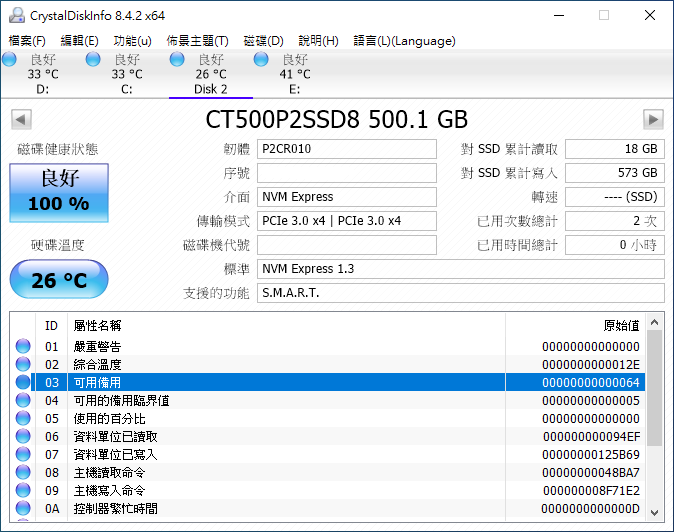The image size is (674, 532).
Task: Click the 屬性名稱 column header
Action: point(286,325)
